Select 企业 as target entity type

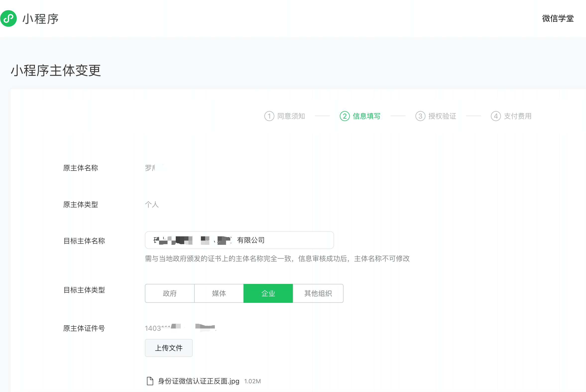click(268, 293)
